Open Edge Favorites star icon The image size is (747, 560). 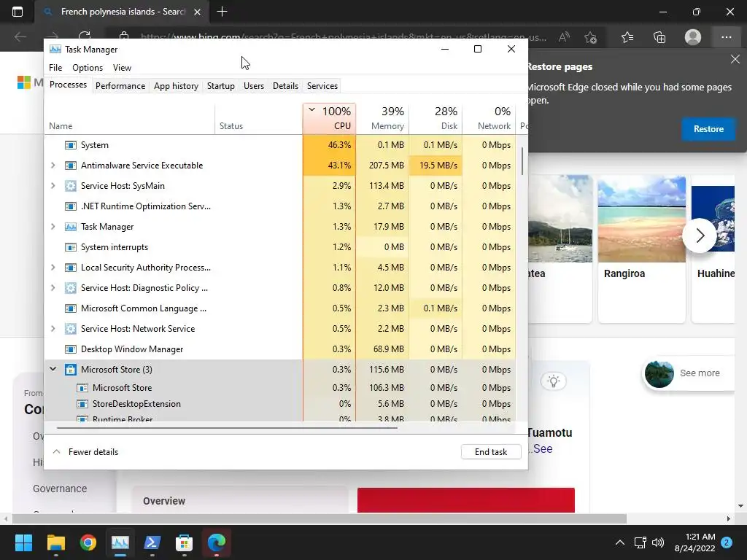pyautogui.click(x=627, y=37)
